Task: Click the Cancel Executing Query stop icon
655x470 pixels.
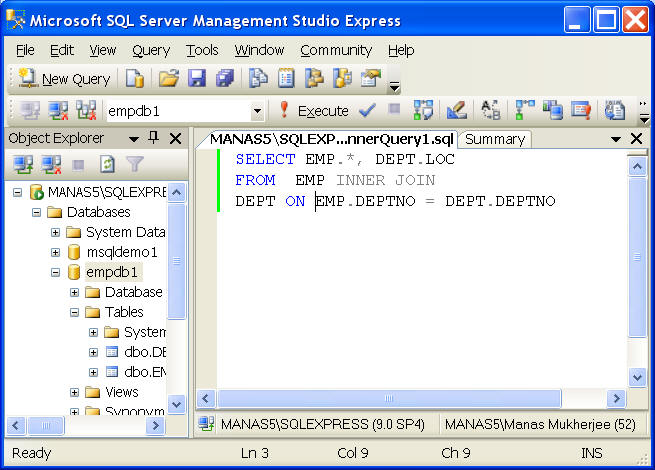Action: 394,109
